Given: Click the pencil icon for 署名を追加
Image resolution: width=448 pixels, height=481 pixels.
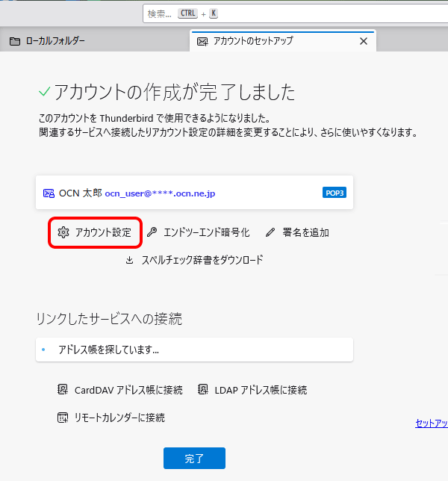Looking at the screenshot, I should [x=271, y=232].
